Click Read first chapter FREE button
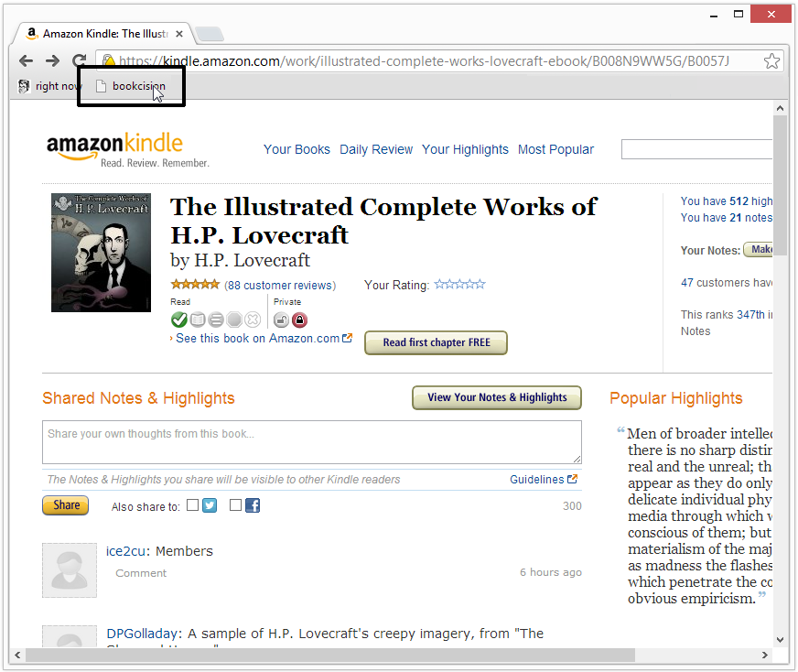The image size is (798, 672). click(437, 342)
